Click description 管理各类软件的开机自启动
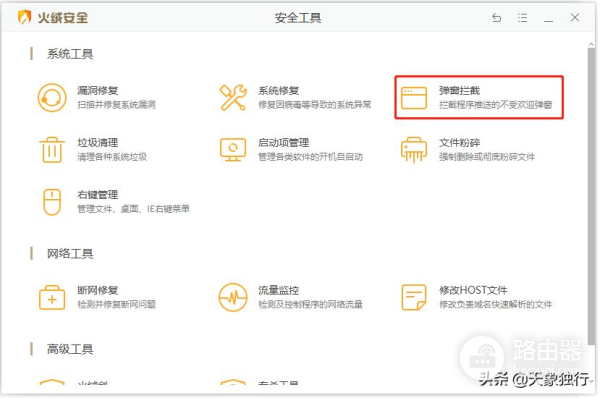The width and height of the screenshot is (600, 398). click(310, 157)
